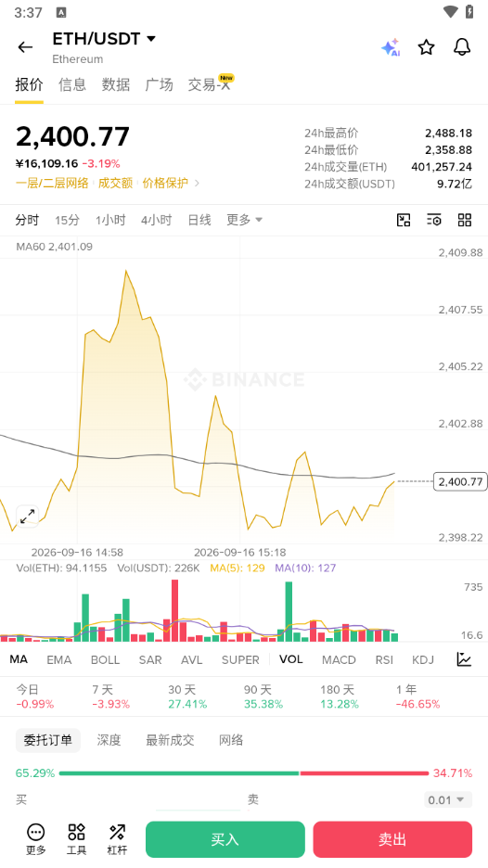This screenshot has height=868, width=488.
Task: Tap the green 买入 buy button
Action: [x=225, y=839]
